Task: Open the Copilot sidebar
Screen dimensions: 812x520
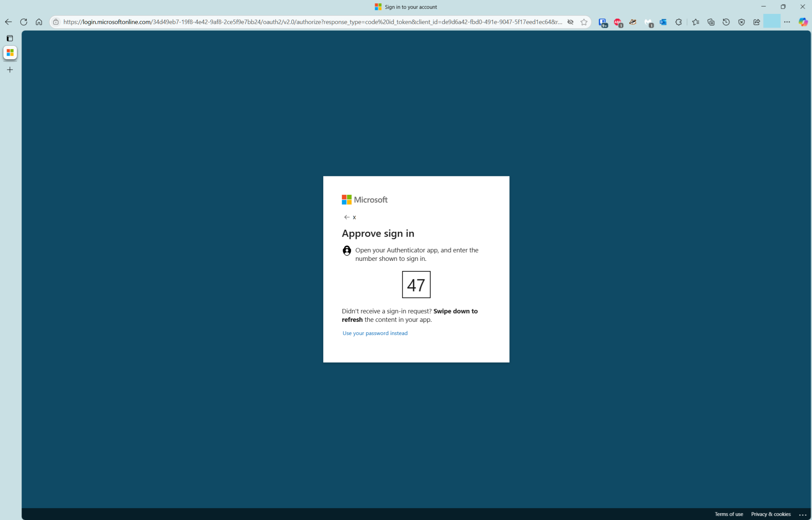Action: click(x=803, y=22)
